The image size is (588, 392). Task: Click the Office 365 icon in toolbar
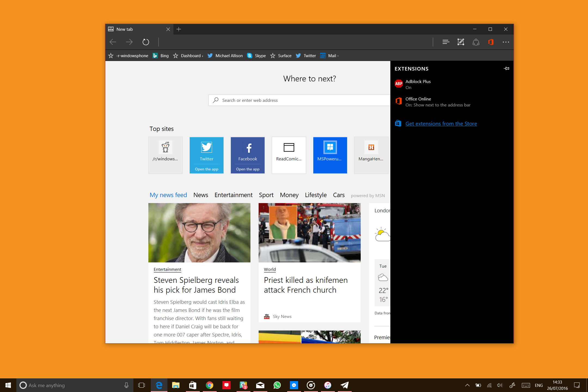491,42
